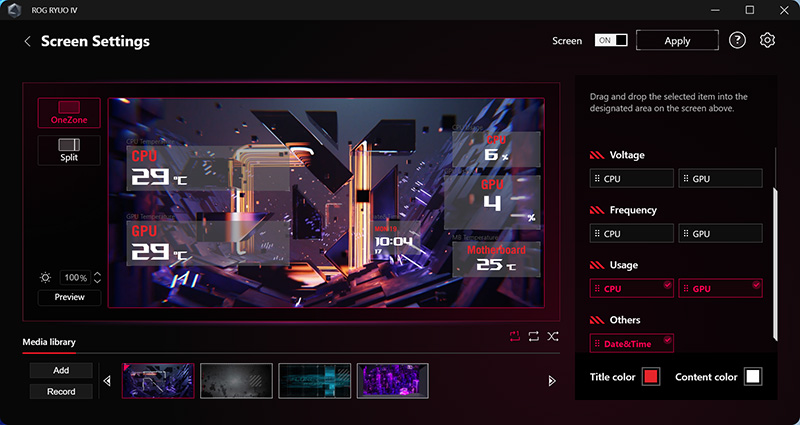800x425 pixels.
Task: Select the first dark geometric media thumbnail
Action: [x=158, y=381]
